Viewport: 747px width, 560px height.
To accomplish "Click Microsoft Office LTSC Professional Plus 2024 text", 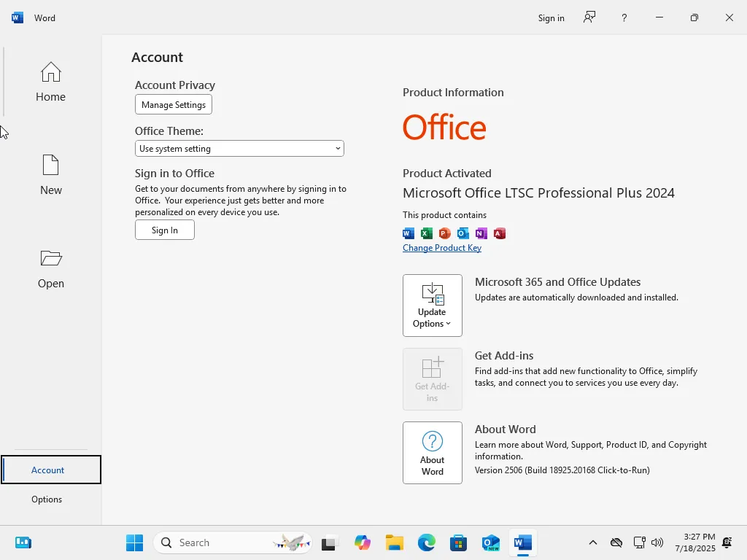I will [538, 192].
